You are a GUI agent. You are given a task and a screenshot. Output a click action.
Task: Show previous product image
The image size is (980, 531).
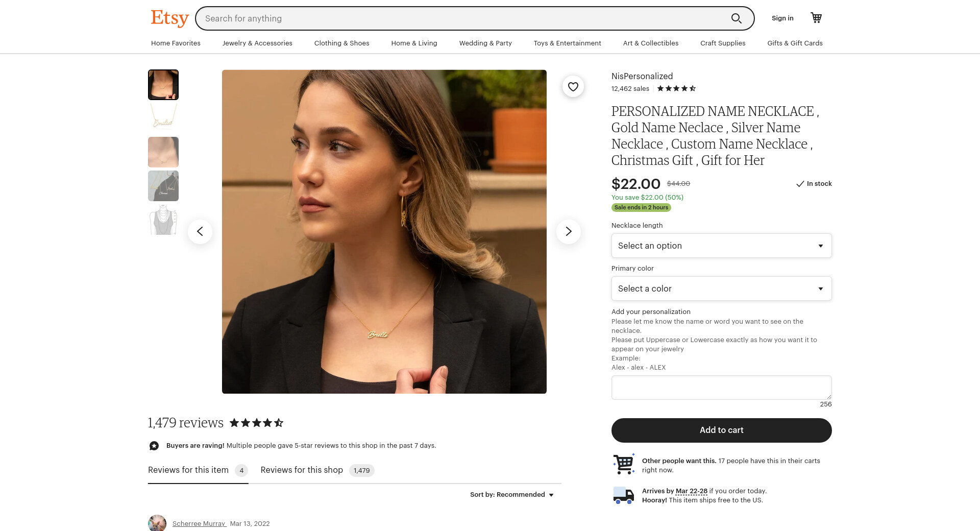[200, 231]
